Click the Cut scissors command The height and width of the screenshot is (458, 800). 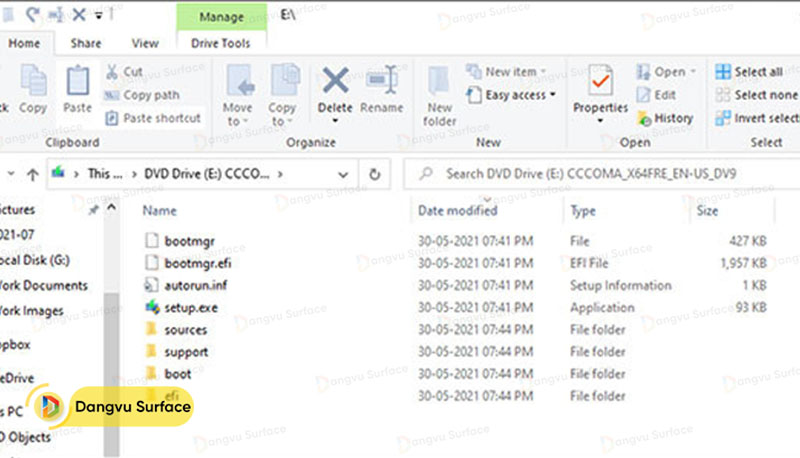click(x=124, y=72)
